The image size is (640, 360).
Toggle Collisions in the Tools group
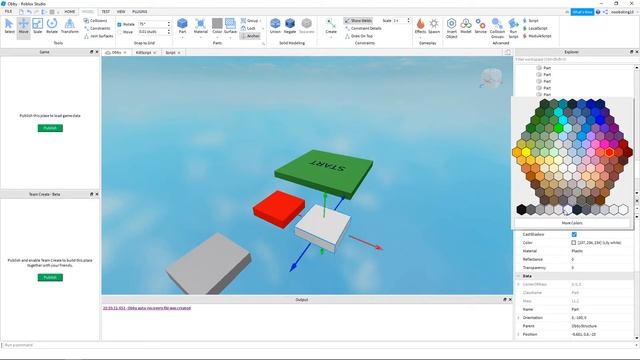(x=96, y=20)
